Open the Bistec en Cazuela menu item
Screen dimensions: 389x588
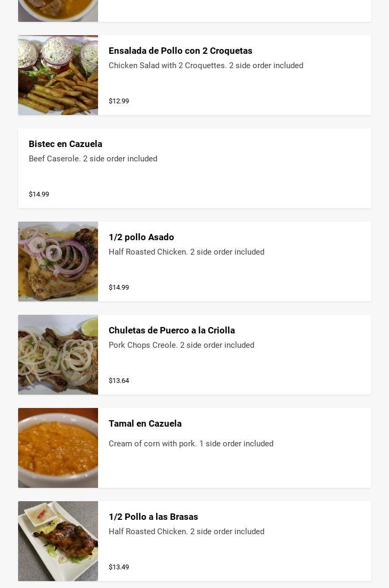66,144
